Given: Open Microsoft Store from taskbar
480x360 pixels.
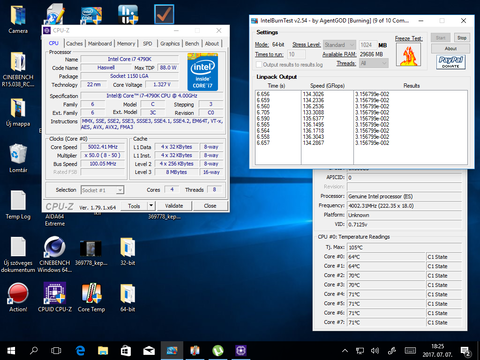Looking at the screenshot, I should 126,351.
